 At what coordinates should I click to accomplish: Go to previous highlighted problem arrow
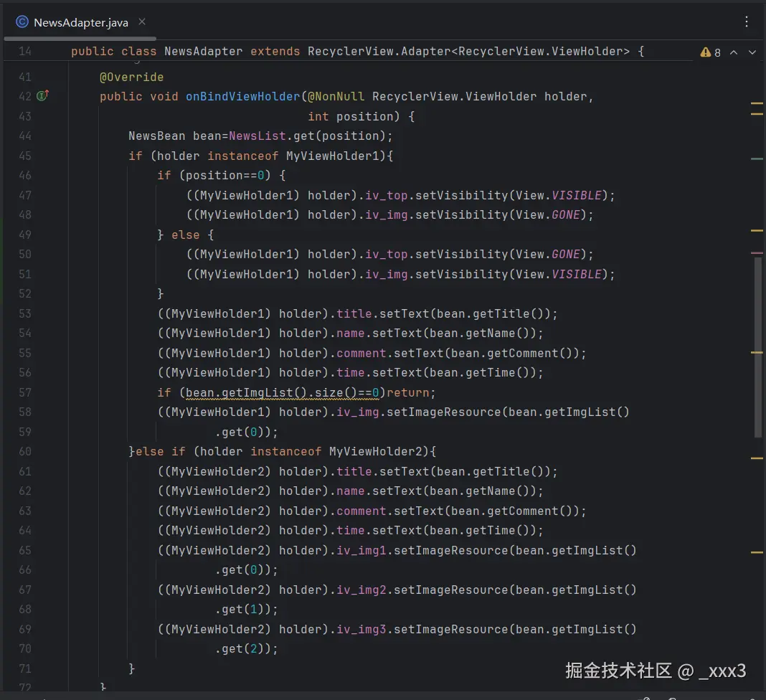733,52
